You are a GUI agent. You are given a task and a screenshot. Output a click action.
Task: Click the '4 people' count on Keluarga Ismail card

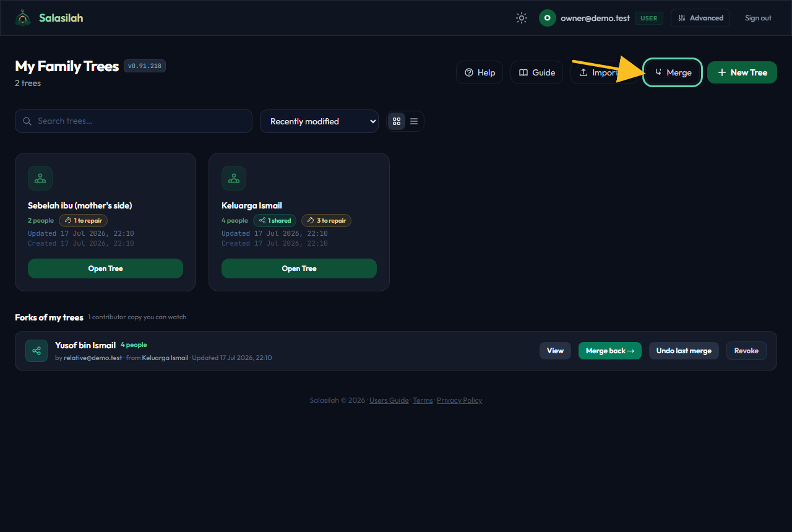tap(235, 220)
